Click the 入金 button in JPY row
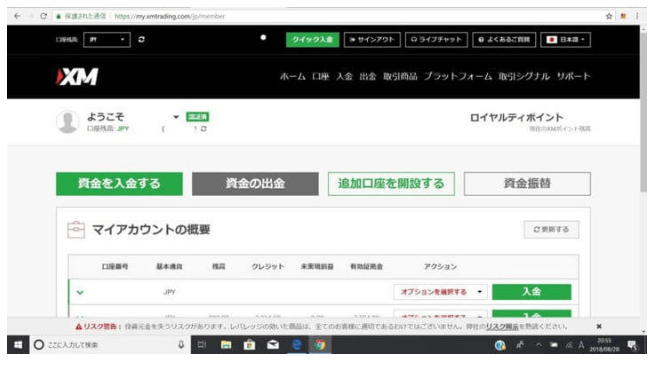 tap(532, 292)
